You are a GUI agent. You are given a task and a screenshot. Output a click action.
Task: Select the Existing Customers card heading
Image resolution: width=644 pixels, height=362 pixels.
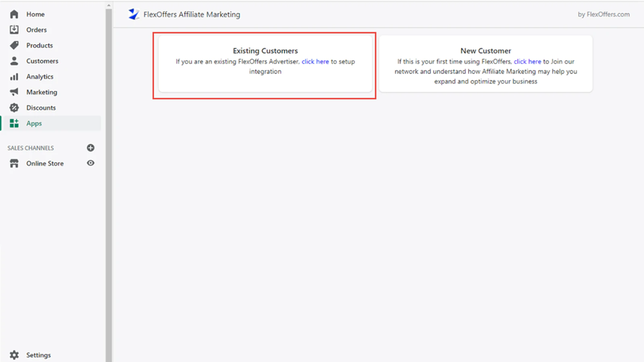pos(265,51)
